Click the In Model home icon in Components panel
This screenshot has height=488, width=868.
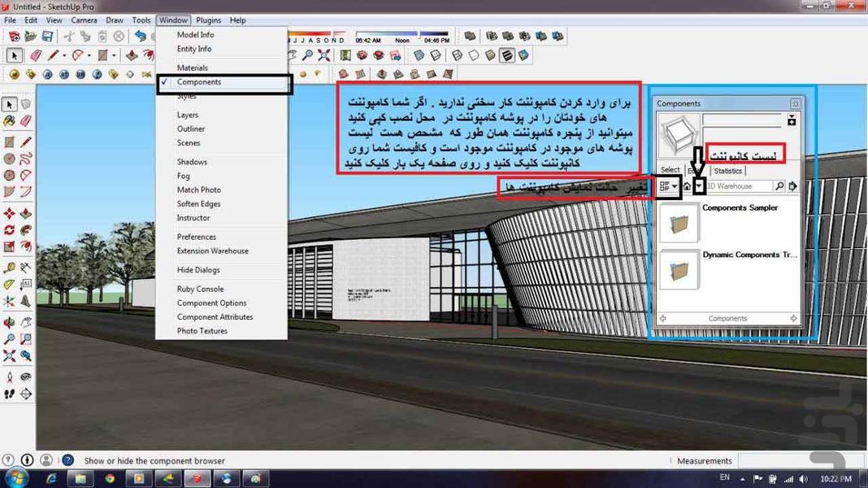click(x=687, y=185)
